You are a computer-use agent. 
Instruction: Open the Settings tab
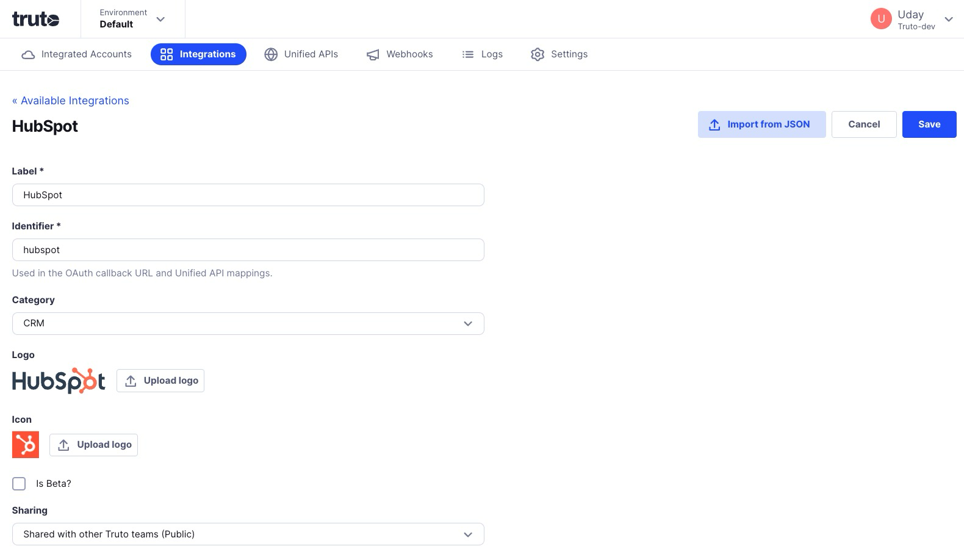559,54
